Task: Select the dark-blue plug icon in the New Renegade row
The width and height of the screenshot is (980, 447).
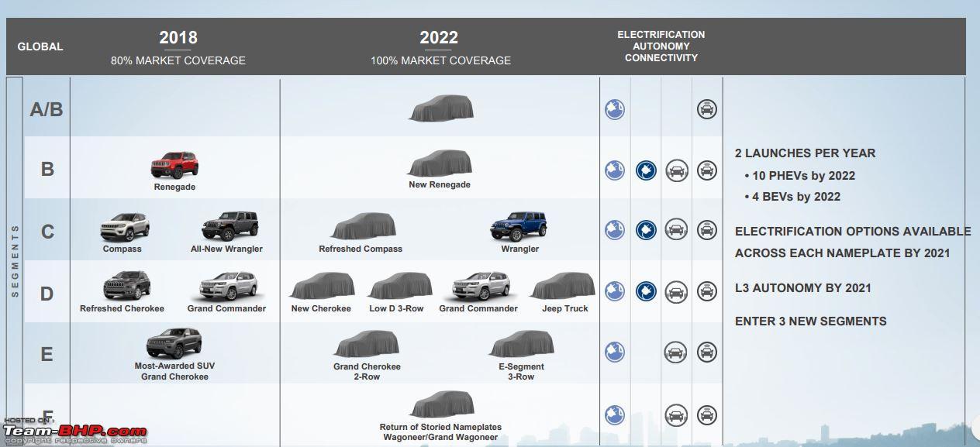Action: coord(646,170)
